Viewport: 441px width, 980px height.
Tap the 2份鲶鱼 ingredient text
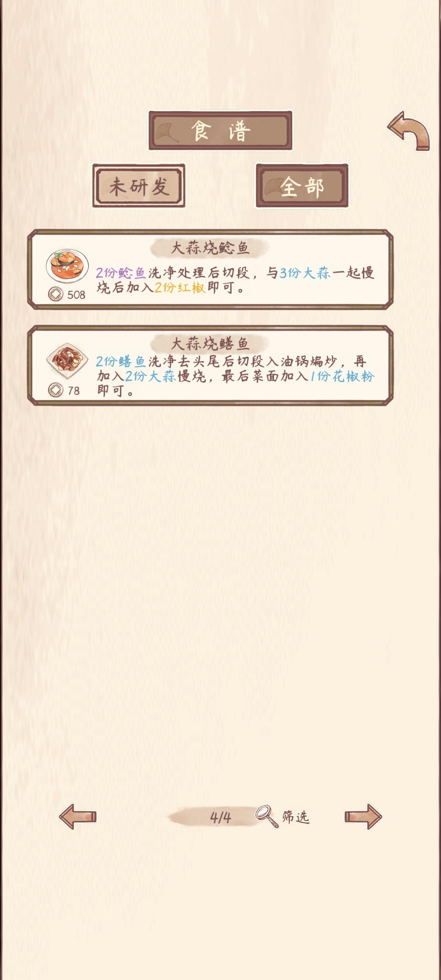coord(121,273)
